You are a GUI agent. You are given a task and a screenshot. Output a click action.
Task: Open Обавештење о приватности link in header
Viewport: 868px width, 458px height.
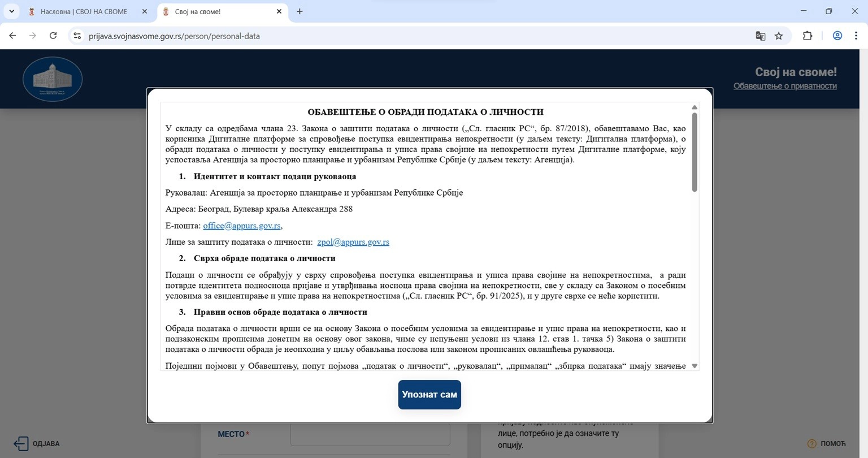click(785, 86)
